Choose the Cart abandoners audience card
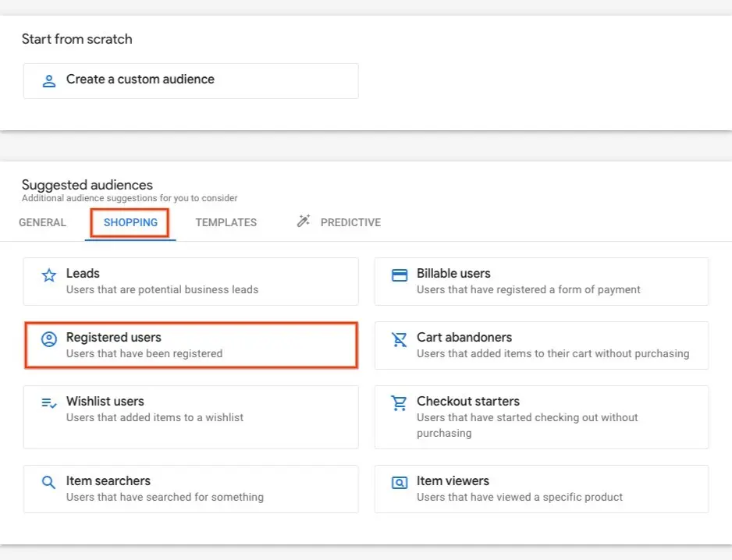 click(x=542, y=345)
